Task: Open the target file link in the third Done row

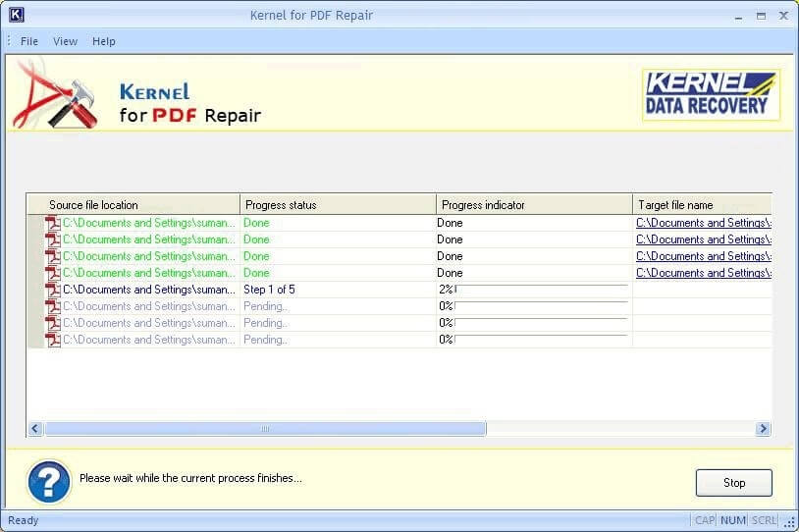Action: (x=704, y=256)
